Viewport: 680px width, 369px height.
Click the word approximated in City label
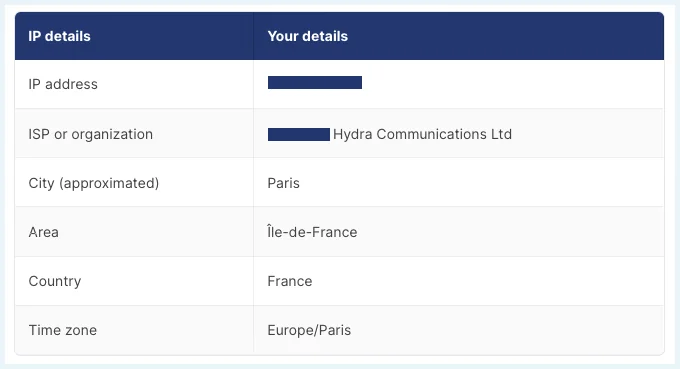pyautogui.click(x=109, y=184)
